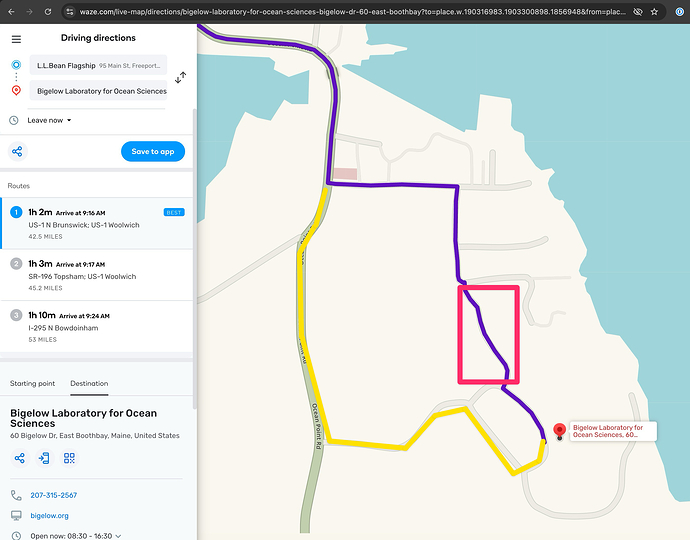This screenshot has height=540, width=690.
Task: Call 207-315-2567 link
Action: (x=54, y=495)
